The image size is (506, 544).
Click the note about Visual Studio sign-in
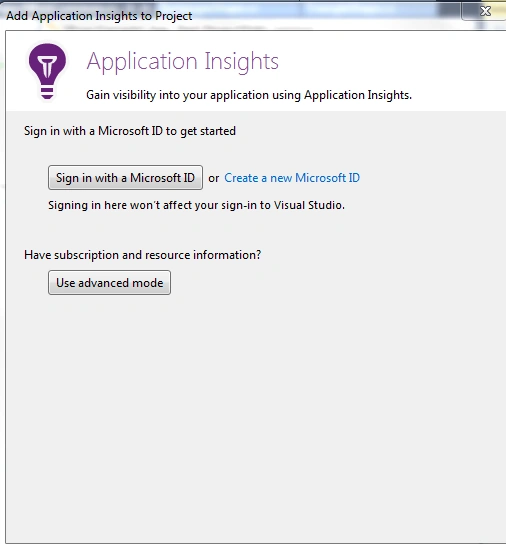point(196,205)
